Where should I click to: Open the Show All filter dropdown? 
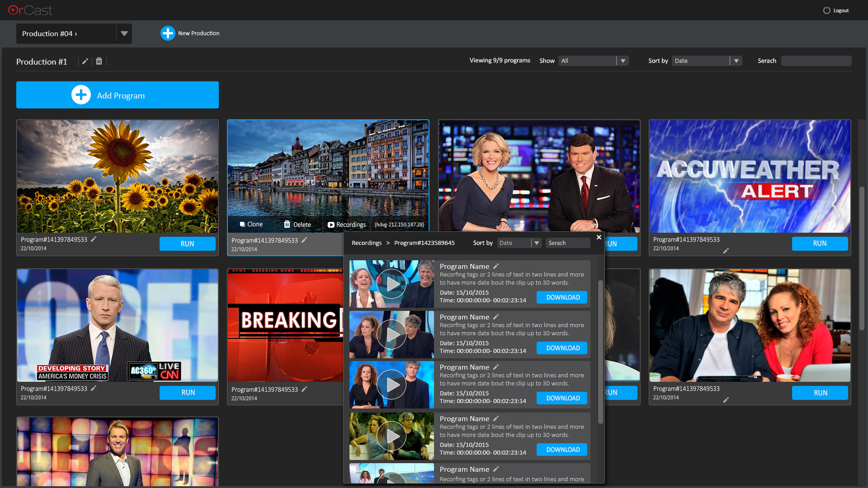point(623,61)
